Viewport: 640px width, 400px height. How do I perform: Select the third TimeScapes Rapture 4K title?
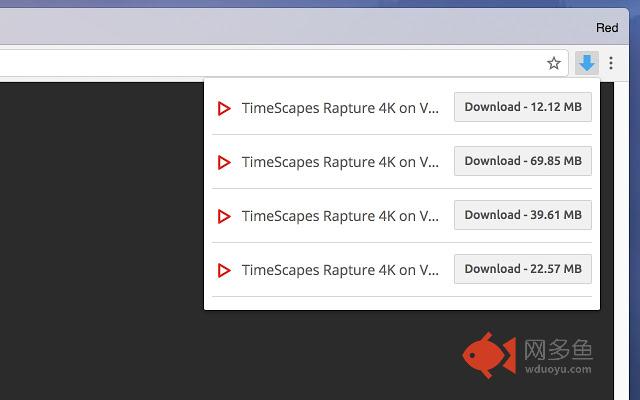coord(340,216)
